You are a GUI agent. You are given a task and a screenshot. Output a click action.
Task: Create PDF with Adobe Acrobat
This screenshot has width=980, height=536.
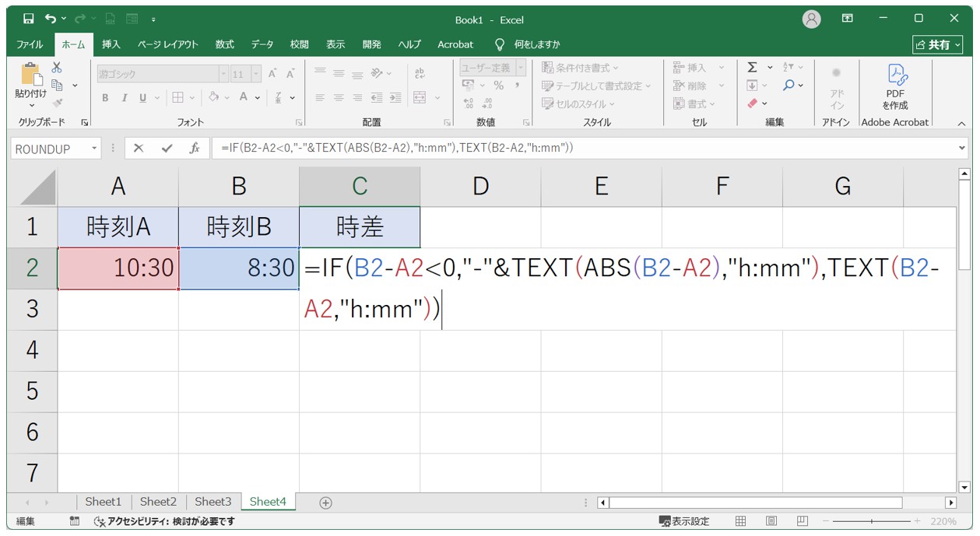coord(895,88)
